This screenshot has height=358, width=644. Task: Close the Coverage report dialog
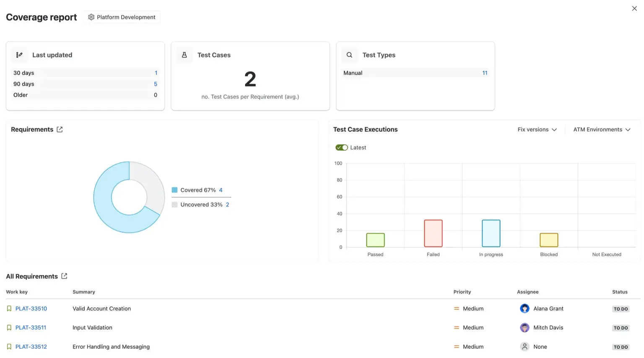634,8
